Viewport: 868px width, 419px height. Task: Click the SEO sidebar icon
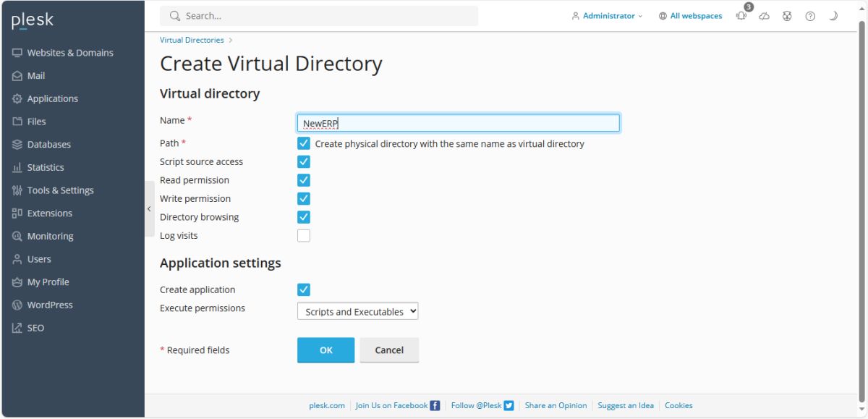pyautogui.click(x=17, y=328)
